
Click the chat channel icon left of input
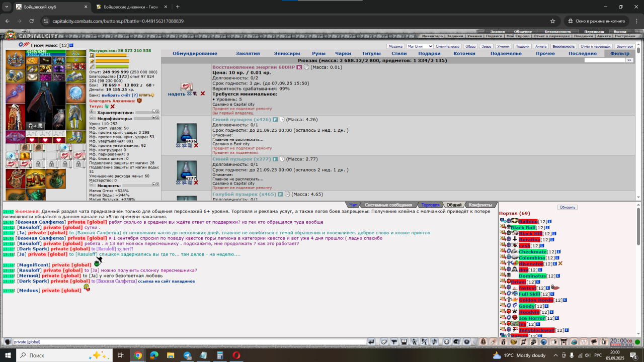coord(8,342)
